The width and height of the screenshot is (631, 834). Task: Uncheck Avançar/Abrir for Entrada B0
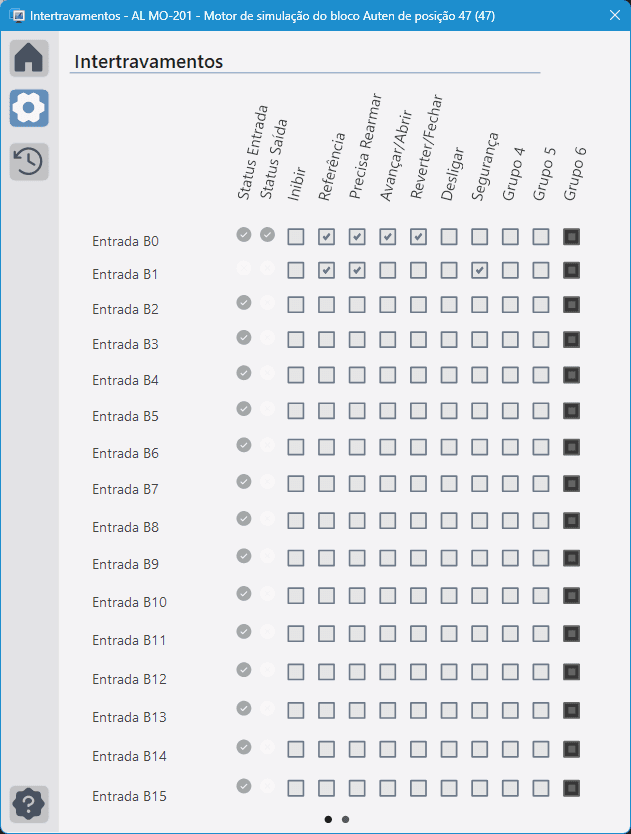tap(387, 237)
